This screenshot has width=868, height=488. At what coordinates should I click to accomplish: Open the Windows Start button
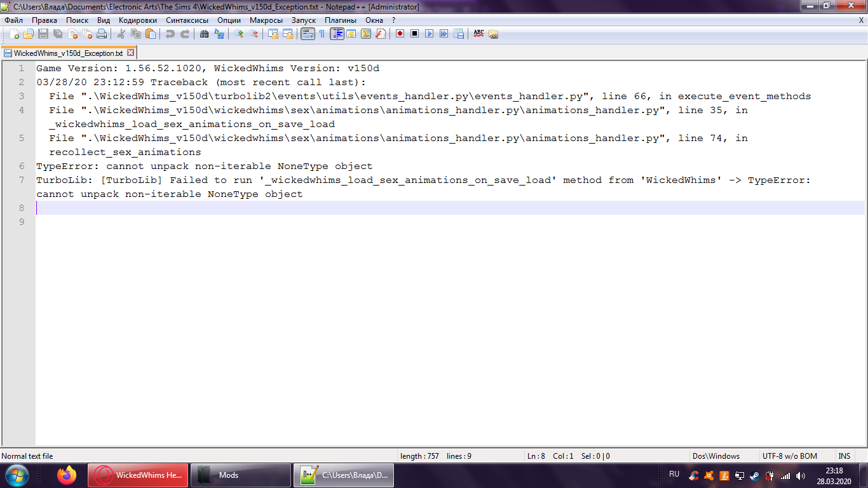[17, 475]
